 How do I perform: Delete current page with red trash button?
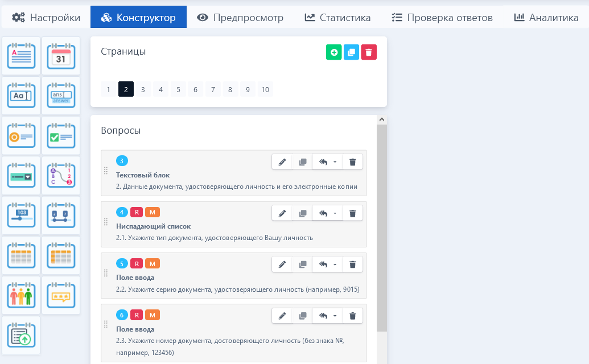pos(369,52)
